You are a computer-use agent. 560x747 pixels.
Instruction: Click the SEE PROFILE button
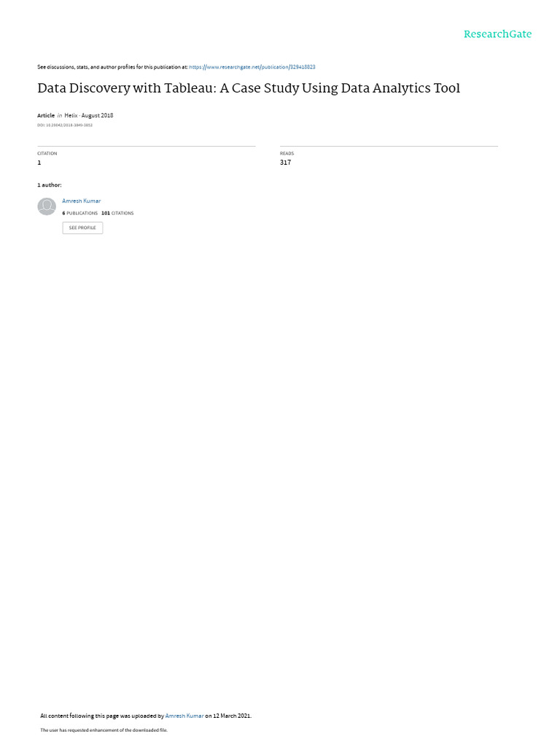point(82,228)
